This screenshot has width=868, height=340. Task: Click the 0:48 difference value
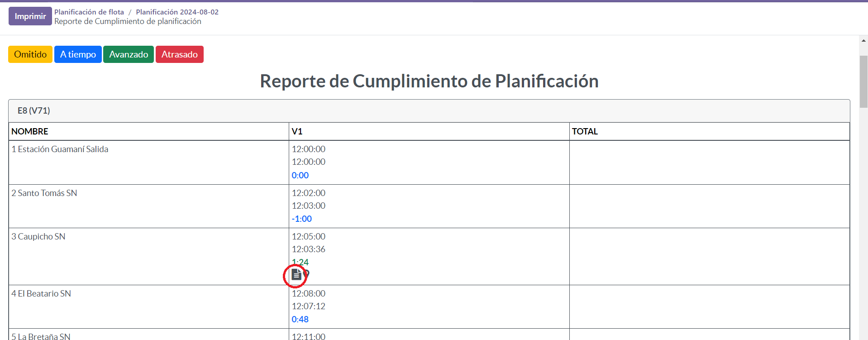click(x=300, y=319)
